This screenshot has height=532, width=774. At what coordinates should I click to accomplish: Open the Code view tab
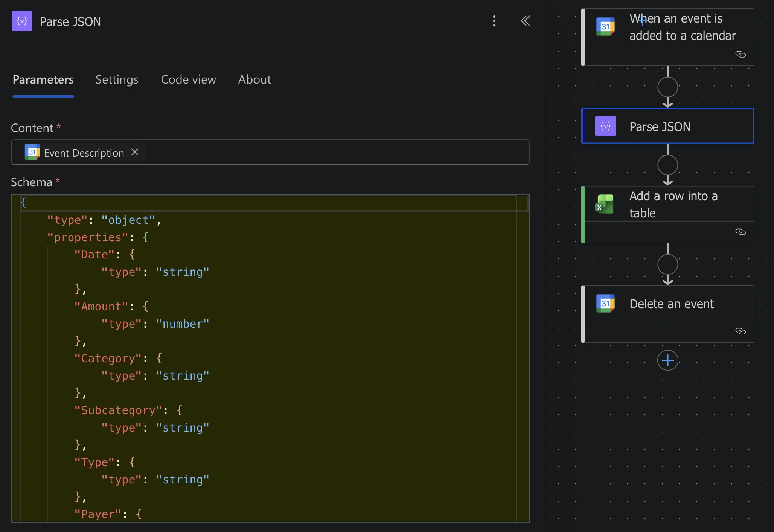click(x=188, y=79)
